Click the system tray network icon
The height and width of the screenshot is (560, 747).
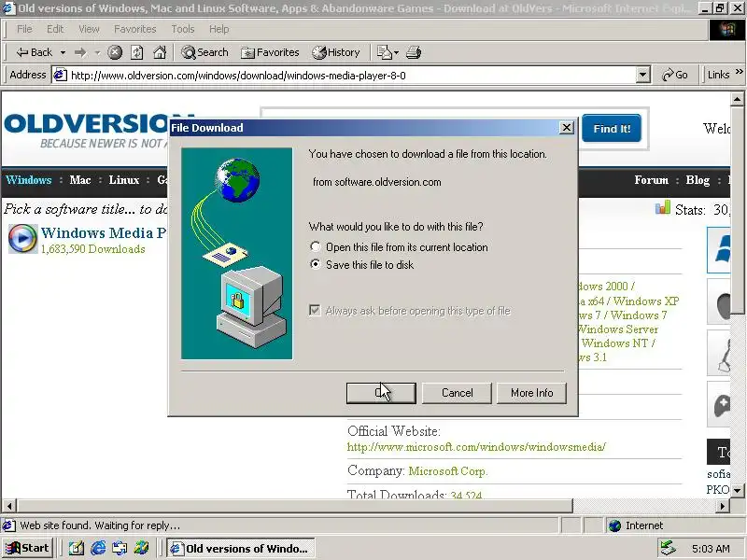(668, 549)
